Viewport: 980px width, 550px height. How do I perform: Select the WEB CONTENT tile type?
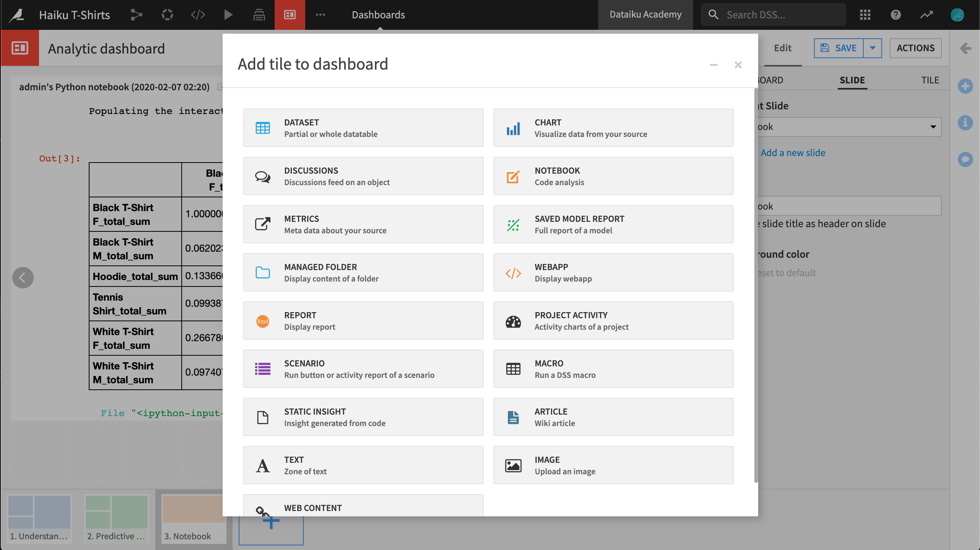pyautogui.click(x=363, y=506)
